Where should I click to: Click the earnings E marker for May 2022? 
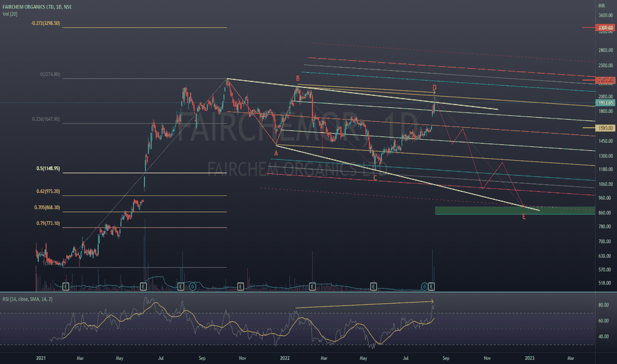[x=373, y=287]
